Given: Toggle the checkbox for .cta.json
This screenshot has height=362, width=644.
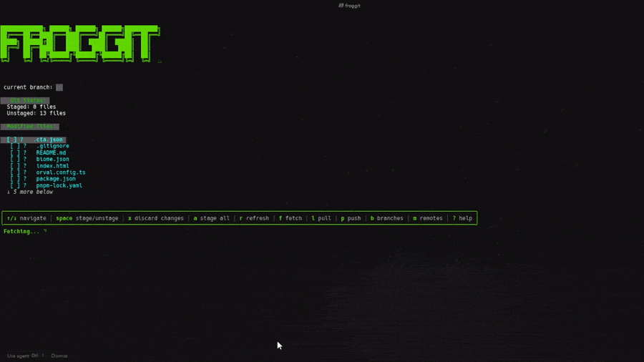Looking at the screenshot, I should [x=12, y=140].
